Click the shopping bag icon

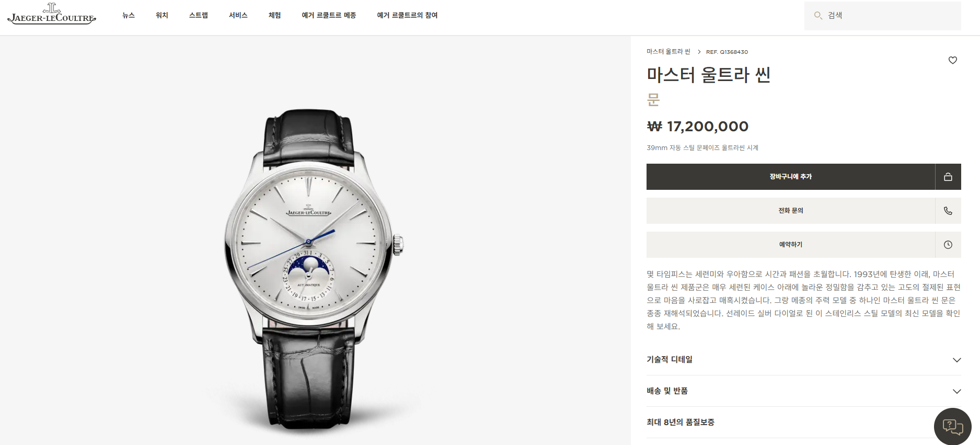948,177
